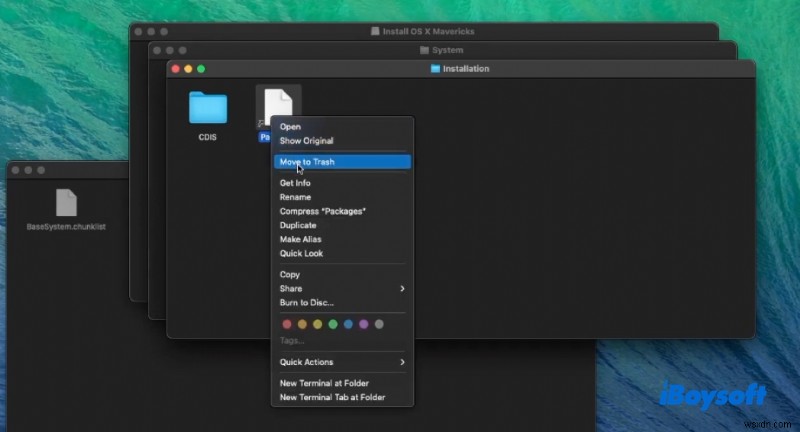Viewport: 800px width, 432px height.
Task: Apply the purple tag color
Action: pos(363,324)
